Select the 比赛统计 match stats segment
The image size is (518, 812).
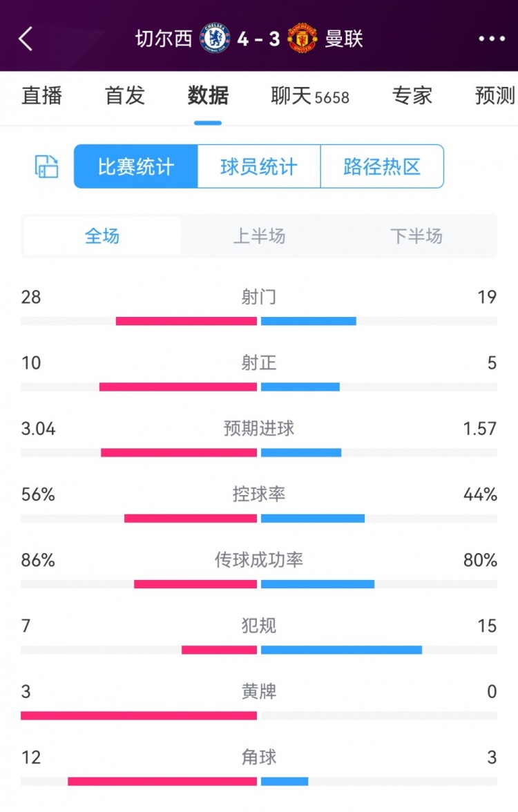click(x=135, y=166)
